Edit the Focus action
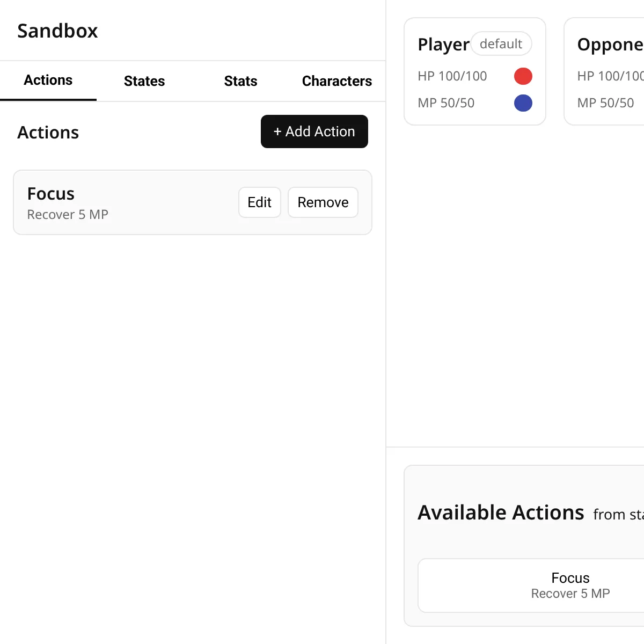This screenshot has width=644, height=644. [x=260, y=202]
